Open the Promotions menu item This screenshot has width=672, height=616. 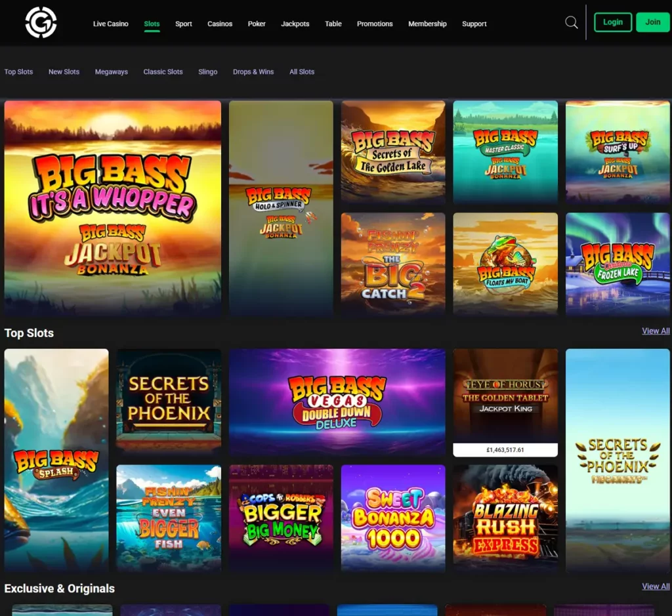click(374, 24)
